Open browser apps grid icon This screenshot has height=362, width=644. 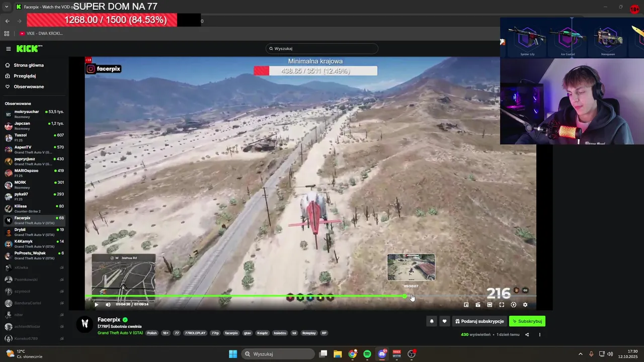[x=7, y=33]
